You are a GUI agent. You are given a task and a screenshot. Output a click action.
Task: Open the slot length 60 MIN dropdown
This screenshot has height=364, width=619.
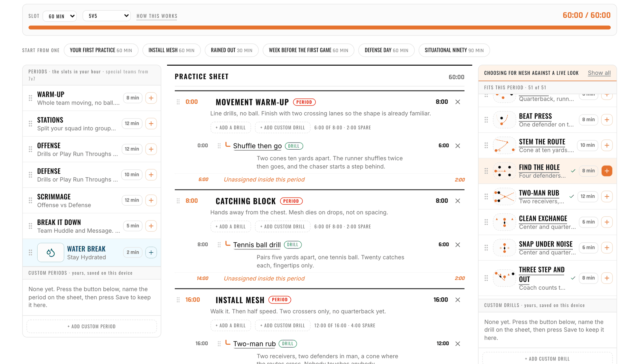60,16
